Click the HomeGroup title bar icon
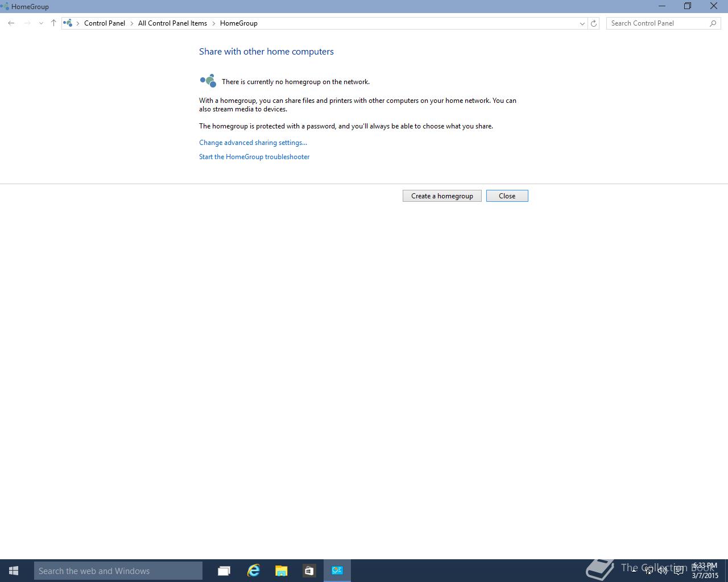Image resolution: width=728 pixels, height=582 pixels. tap(5, 6)
